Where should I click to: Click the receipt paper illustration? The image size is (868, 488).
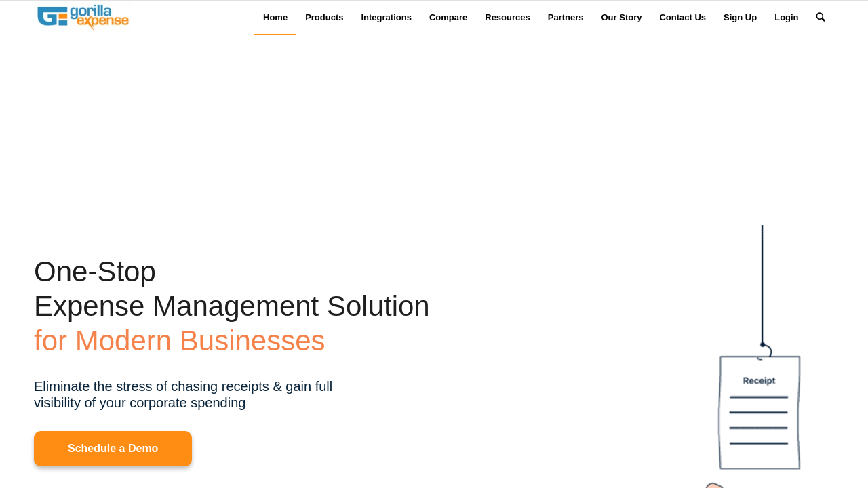click(759, 413)
